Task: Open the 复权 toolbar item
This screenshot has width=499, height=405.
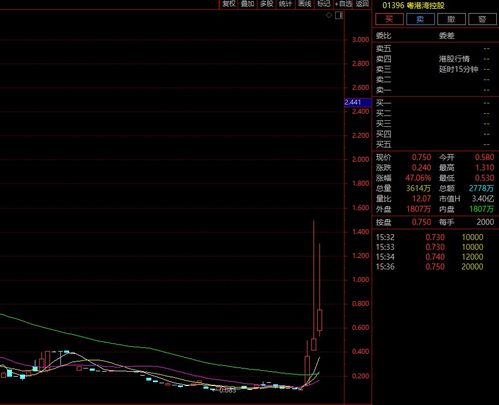Action: 229,4
